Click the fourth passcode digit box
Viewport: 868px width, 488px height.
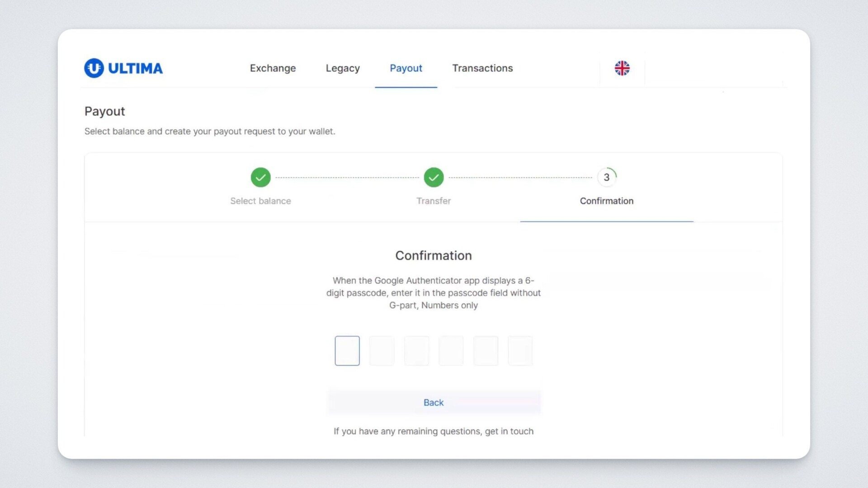[x=451, y=351]
